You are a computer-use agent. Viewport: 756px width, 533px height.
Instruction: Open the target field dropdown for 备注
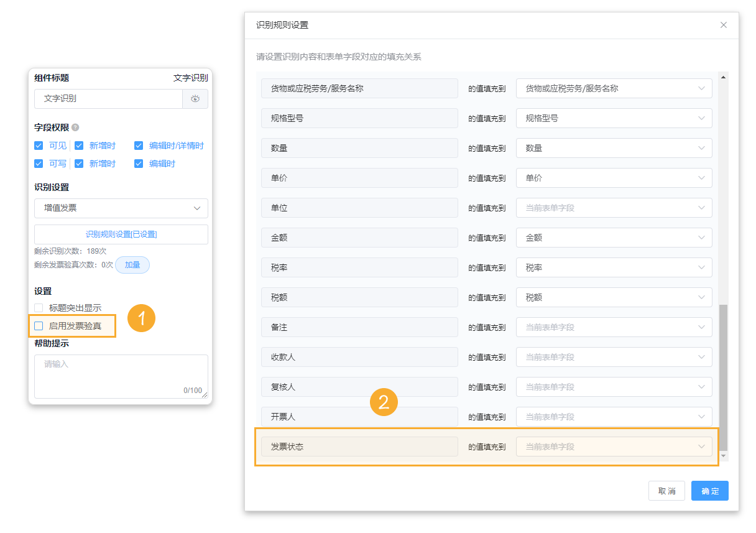614,327
